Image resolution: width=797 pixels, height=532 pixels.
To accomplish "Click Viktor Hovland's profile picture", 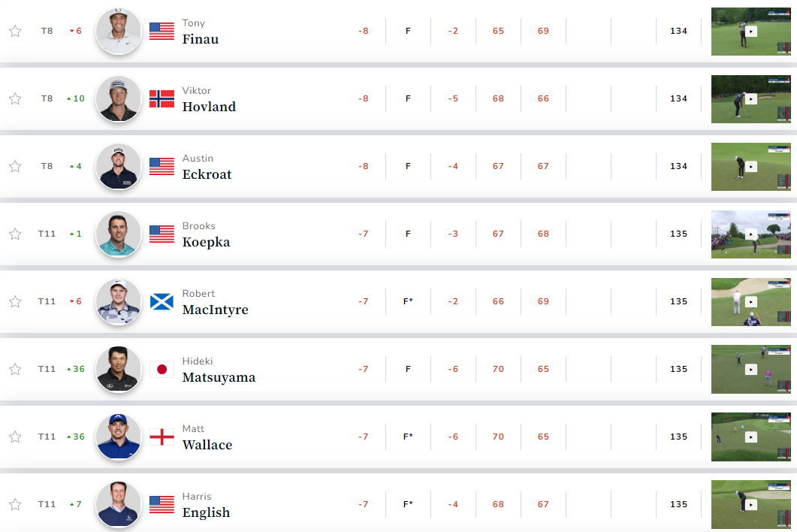I will (119, 98).
